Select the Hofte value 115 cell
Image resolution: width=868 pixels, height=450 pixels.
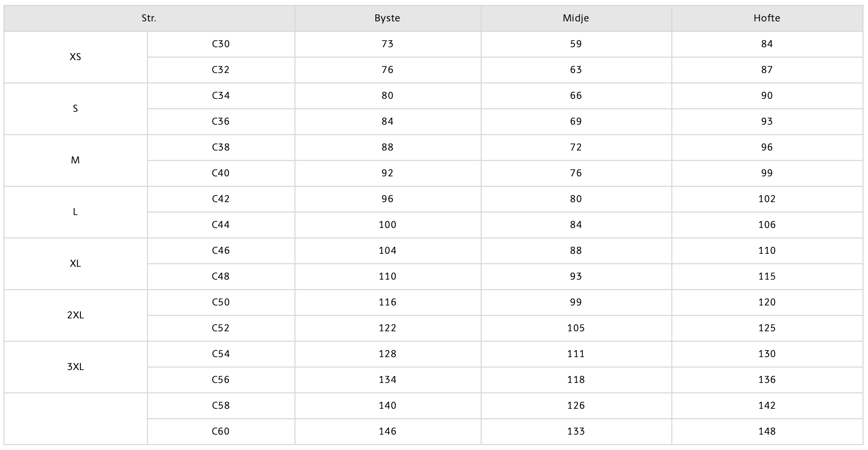tap(767, 277)
